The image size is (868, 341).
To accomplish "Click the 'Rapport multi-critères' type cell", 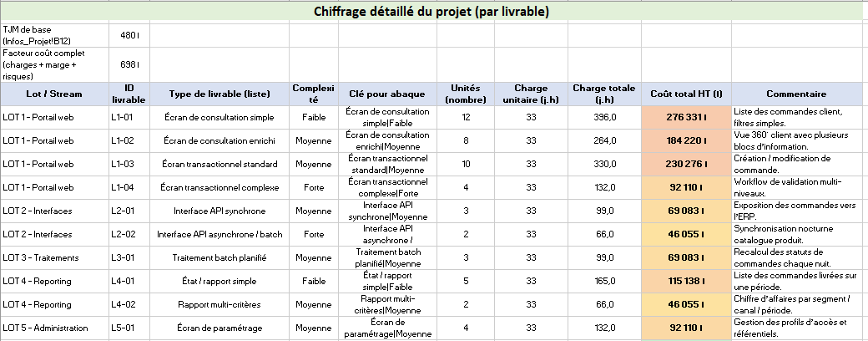I will click(x=220, y=305).
